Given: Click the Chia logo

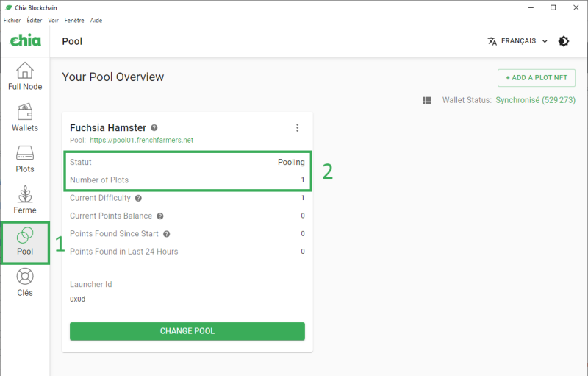Looking at the screenshot, I should [25, 41].
